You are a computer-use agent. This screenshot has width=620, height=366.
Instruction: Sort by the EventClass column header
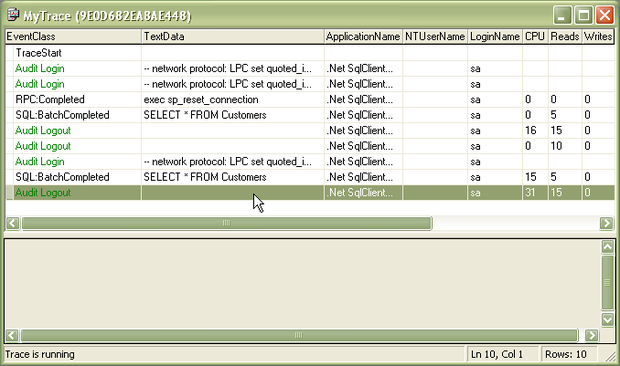tap(73, 36)
